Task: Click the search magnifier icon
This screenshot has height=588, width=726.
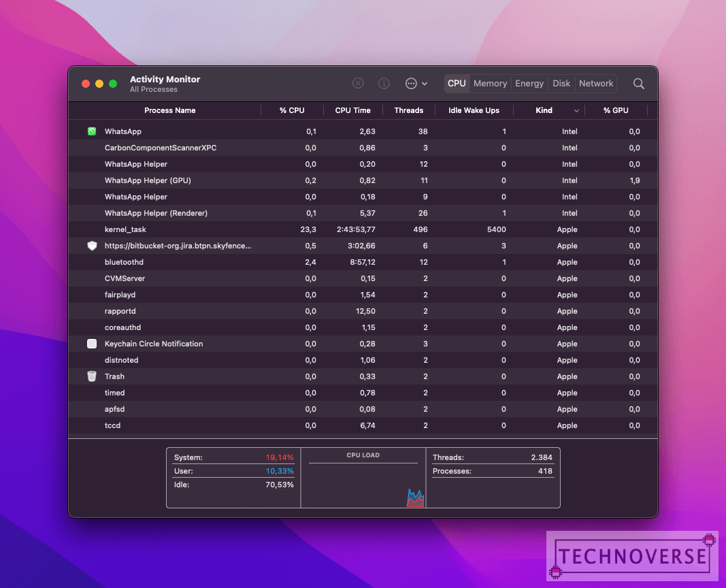Action: pos(638,83)
